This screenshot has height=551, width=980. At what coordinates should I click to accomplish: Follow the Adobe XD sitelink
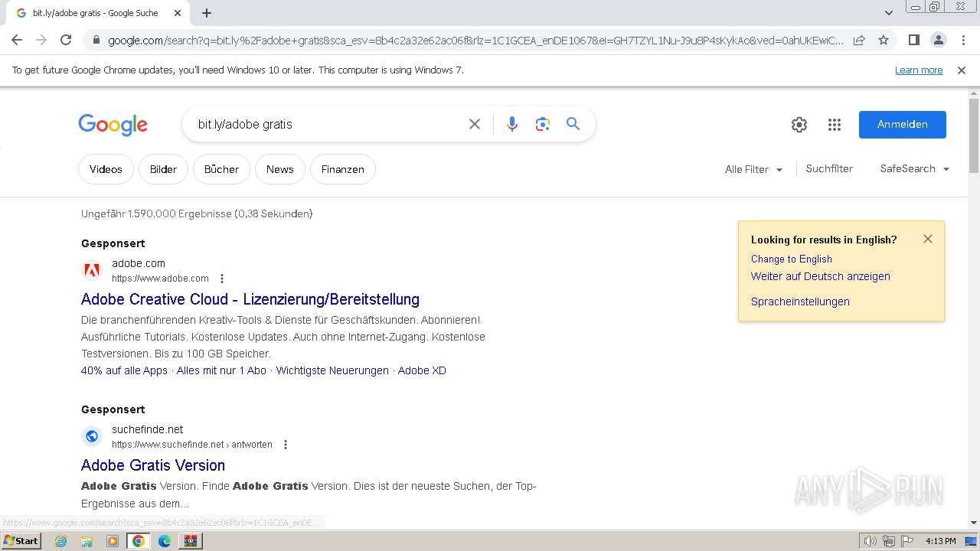(422, 370)
